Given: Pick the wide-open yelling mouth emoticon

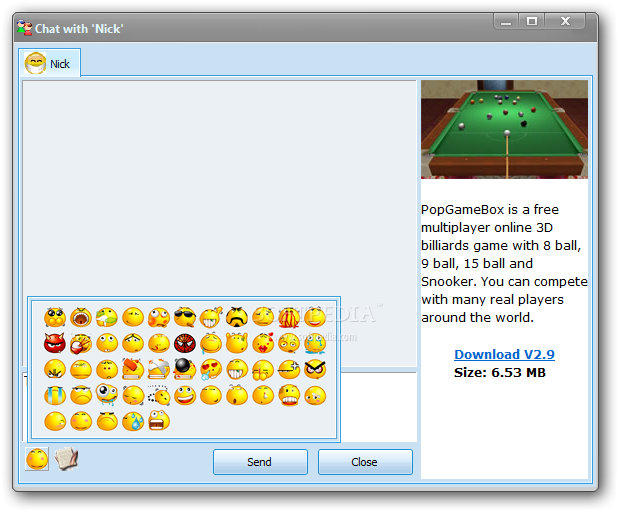Looking at the screenshot, I should (81, 317).
